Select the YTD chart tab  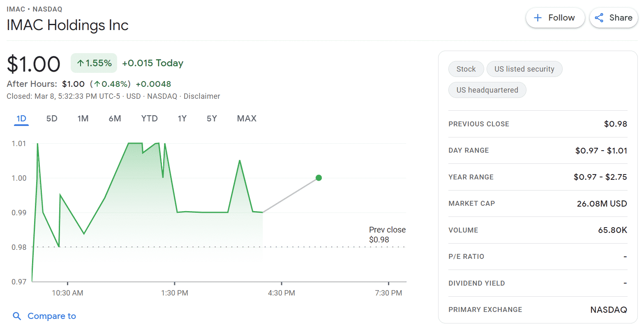pos(150,119)
